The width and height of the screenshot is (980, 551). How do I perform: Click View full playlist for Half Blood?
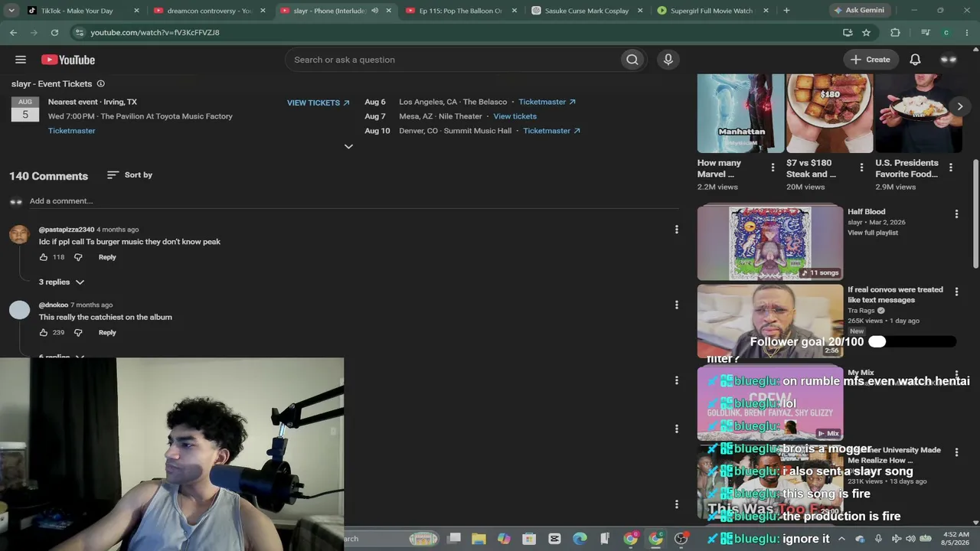873,233
